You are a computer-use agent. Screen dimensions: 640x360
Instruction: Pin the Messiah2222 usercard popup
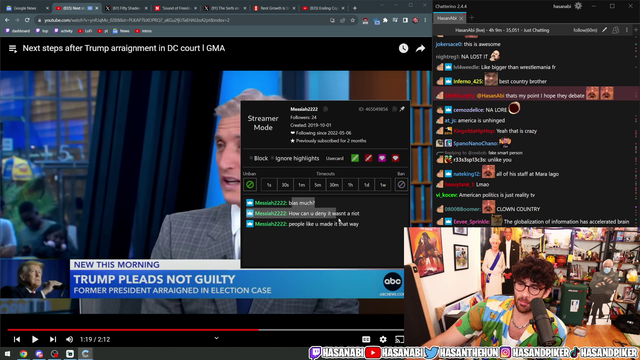(x=402, y=109)
